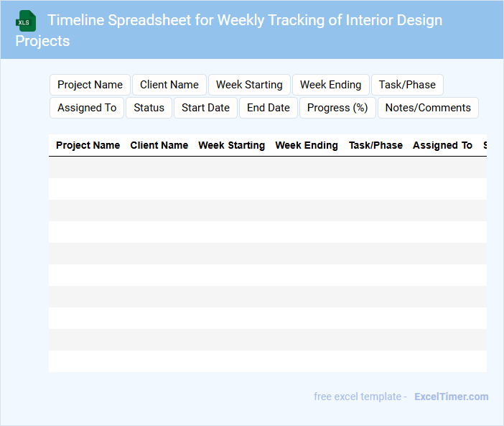Select the Week Starting column header
The width and height of the screenshot is (504, 426).
click(231, 145)
